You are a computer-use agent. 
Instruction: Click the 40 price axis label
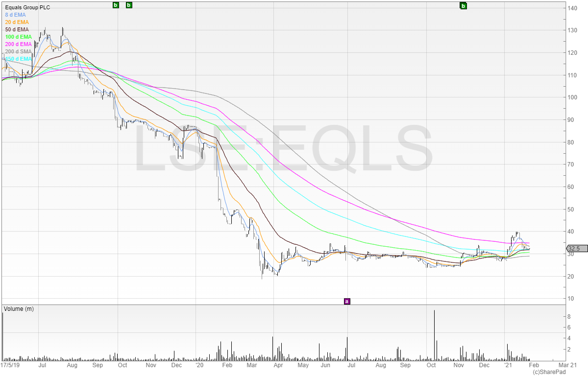point(572,232)
